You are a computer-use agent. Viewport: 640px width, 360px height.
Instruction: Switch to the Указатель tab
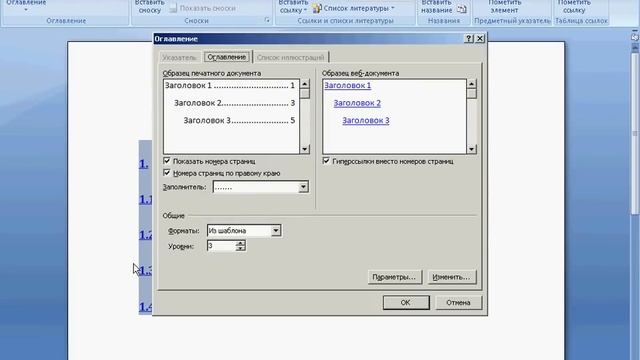point(179,58)
